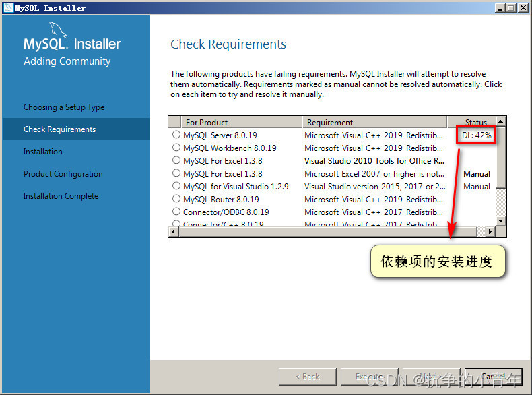Select the MySQL Workbench 8.0.19 radio button
This screenshot has height=395, width=532.
(x=176, y=148)
